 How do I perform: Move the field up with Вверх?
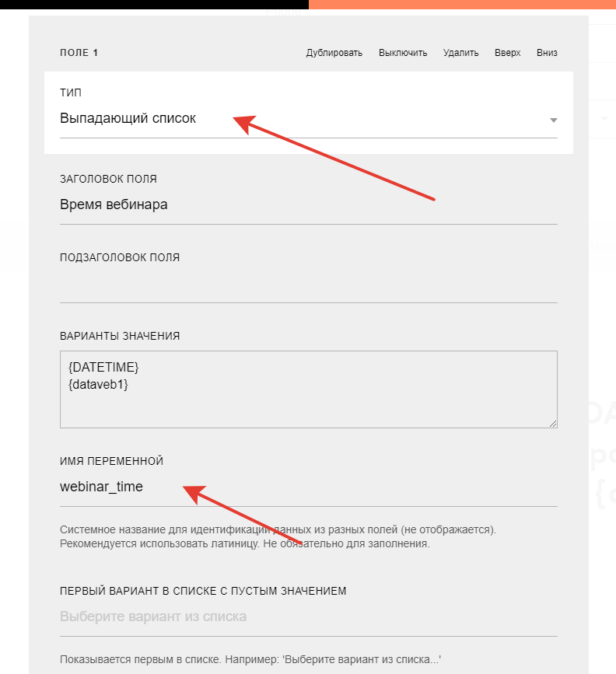tap(507, 53)
